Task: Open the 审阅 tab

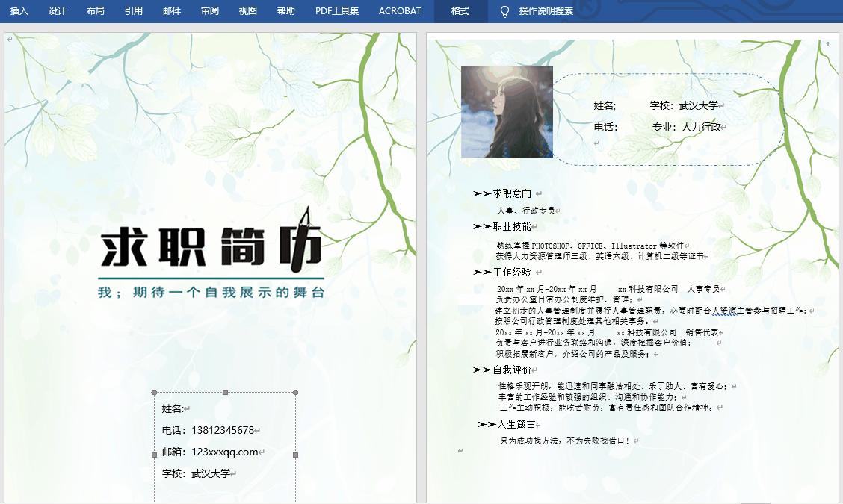Action: click(x=210, y=11)
